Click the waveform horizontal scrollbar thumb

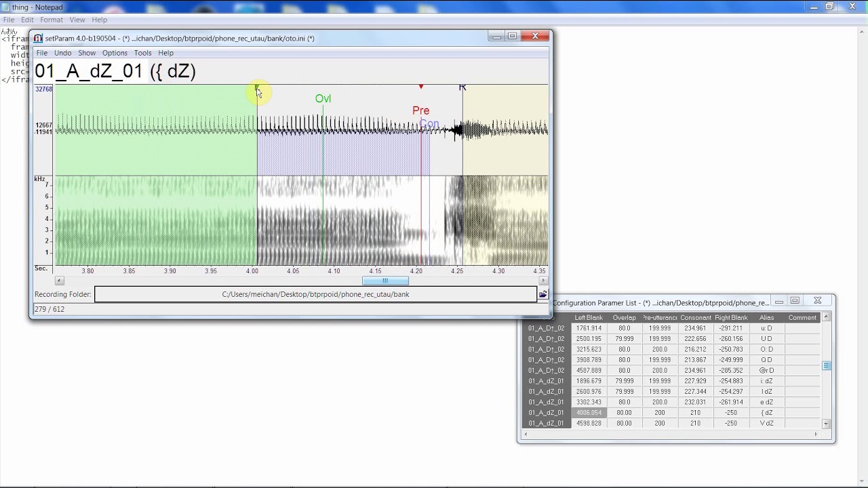coord(385,281)
